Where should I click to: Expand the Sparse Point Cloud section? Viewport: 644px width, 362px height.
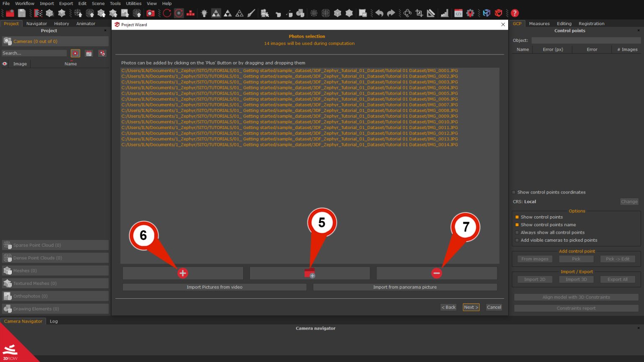tap(55, 245)
